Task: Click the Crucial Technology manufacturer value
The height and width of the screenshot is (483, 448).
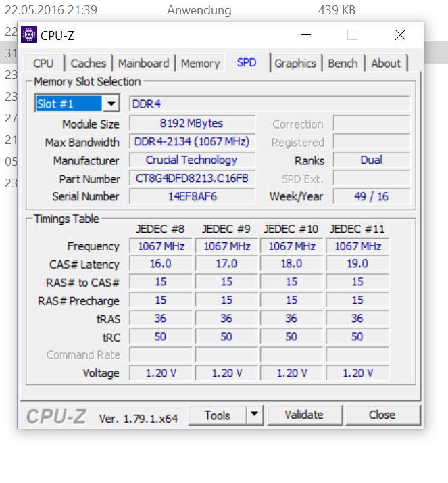Action: [192, 160]
